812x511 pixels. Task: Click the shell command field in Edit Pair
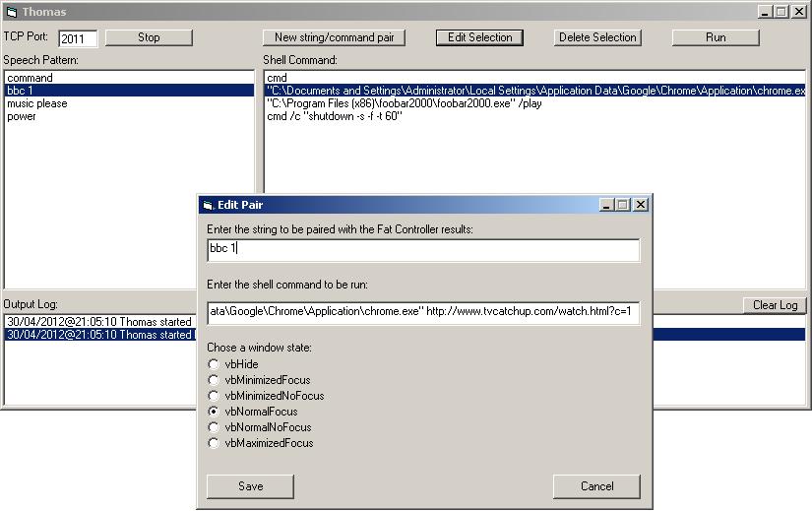pos(423,312)
